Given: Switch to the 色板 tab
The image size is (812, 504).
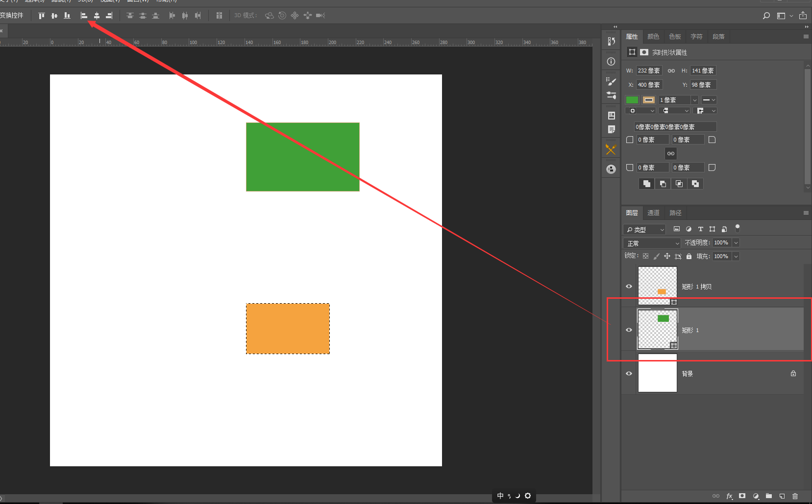Looking at the screenshot, I should pyautogui.click(x=675, y=37).
